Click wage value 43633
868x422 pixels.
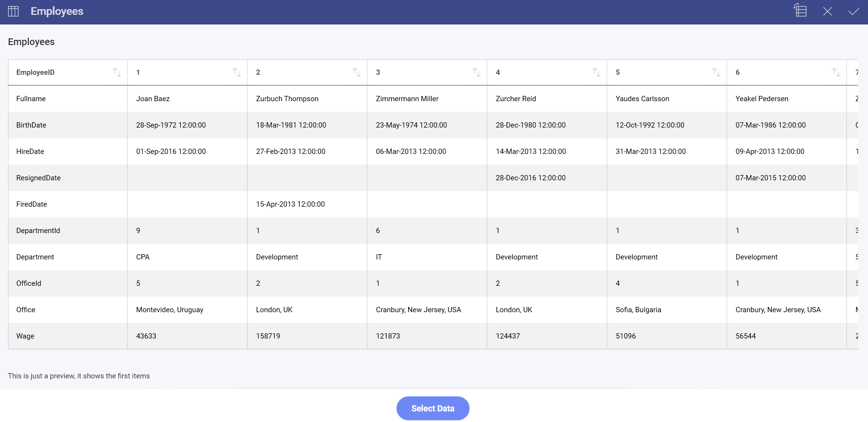pyautogui.click(x=146, y=336)
